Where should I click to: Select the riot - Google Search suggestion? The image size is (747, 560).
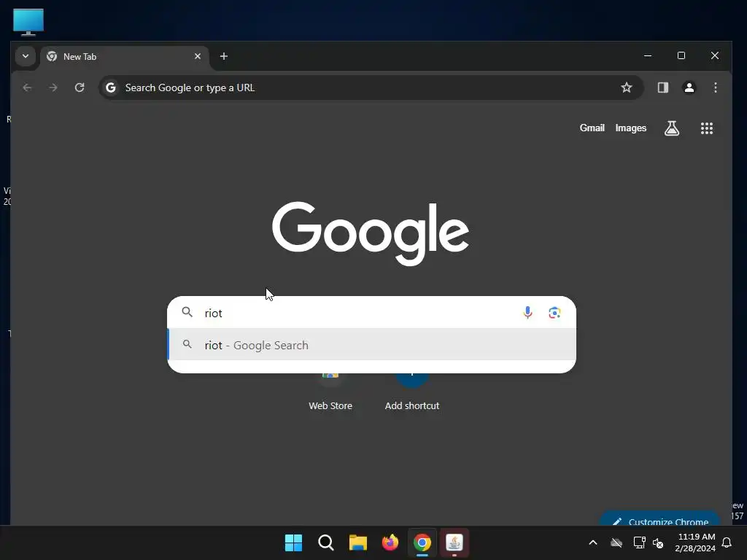(371, 345)
